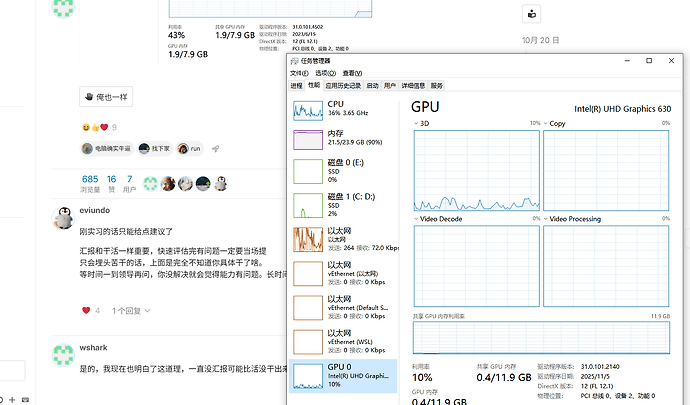Open eviundo's penguin avatar
The image size is (690, 405).
point(63,217)
